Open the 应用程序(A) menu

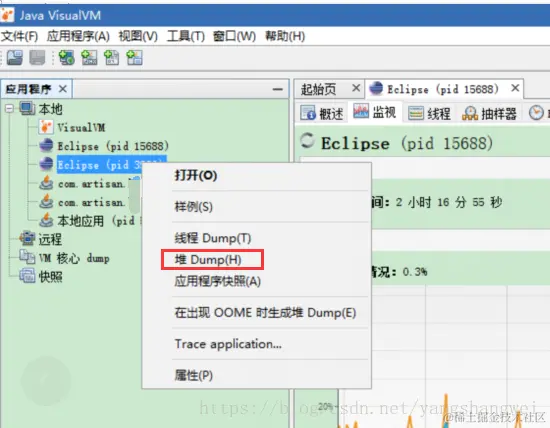click(78, 36)
